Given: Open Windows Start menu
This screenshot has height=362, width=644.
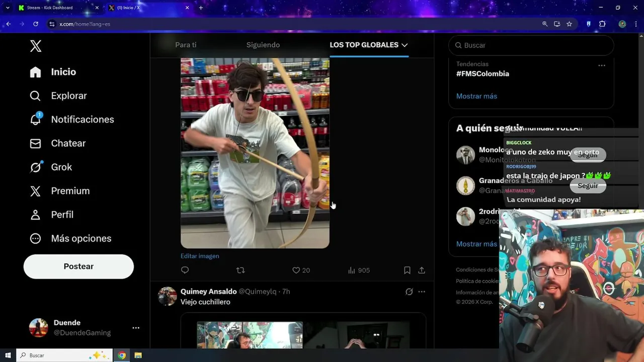Looking at the screenshot, I should (8, 355).
